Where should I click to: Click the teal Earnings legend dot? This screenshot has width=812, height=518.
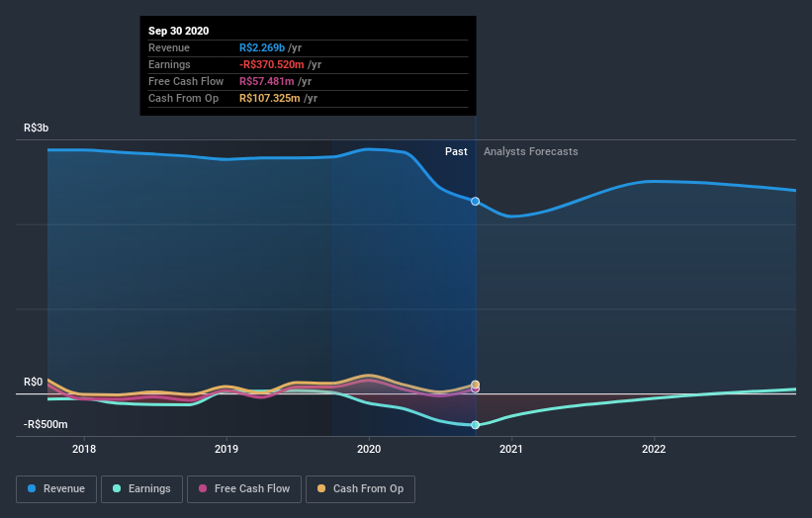click(117, 488)
